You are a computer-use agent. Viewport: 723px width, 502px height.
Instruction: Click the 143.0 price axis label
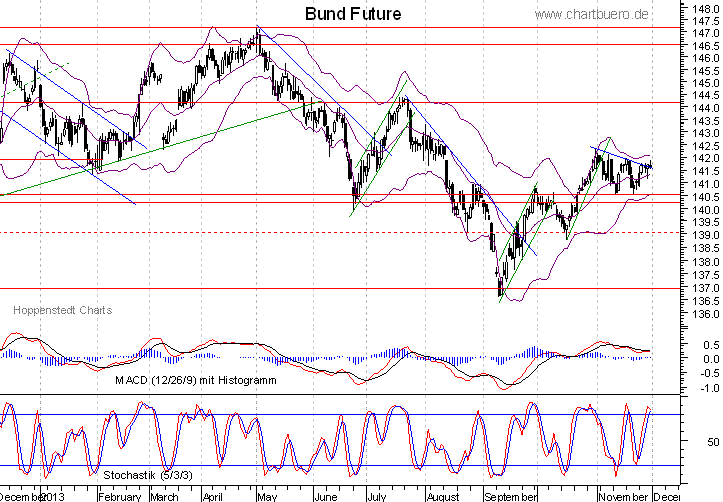[705, 133]
